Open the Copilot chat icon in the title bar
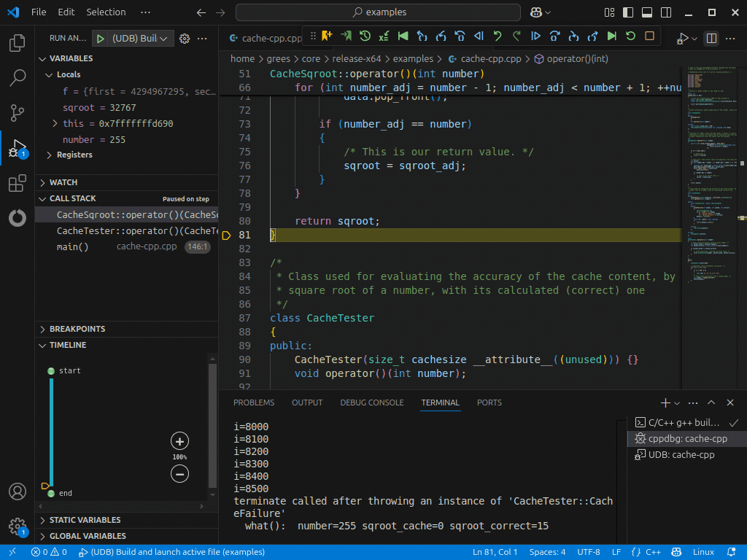The height and width of the screenshot is (560, 747). click(x=536, y=12)
